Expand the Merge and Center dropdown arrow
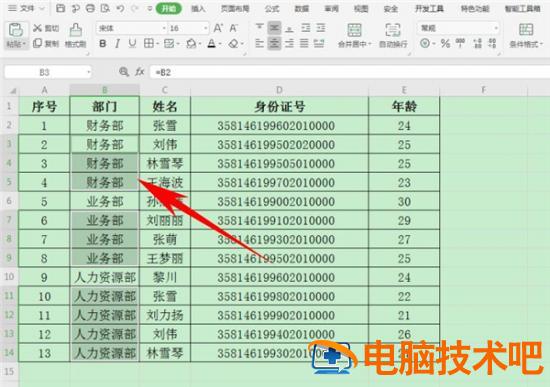 click(x=370, y=44)
